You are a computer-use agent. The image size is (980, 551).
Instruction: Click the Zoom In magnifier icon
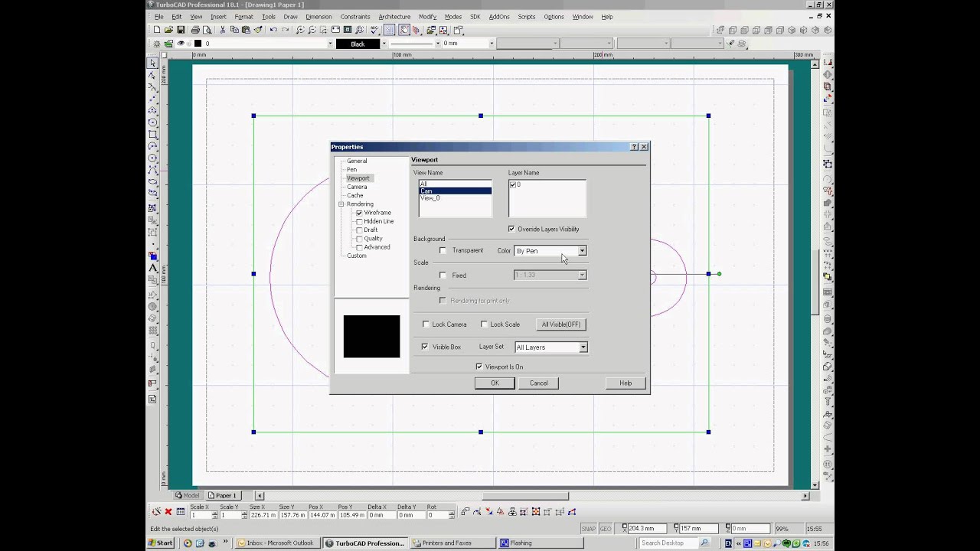coord(300,30)
